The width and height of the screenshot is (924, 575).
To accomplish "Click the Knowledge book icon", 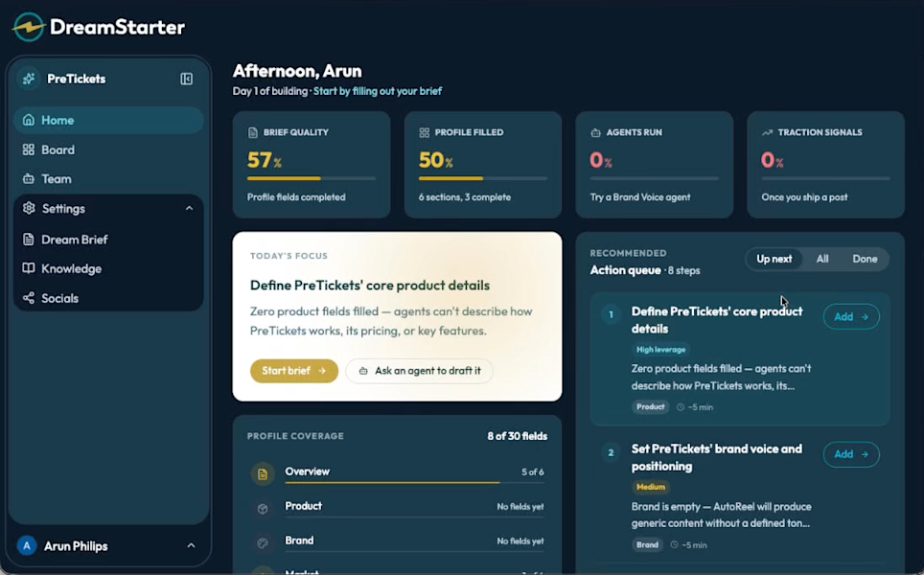I will (29, 268).
